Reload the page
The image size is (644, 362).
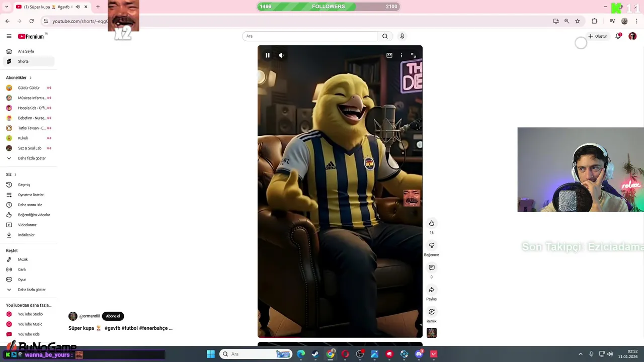[32, 21]
